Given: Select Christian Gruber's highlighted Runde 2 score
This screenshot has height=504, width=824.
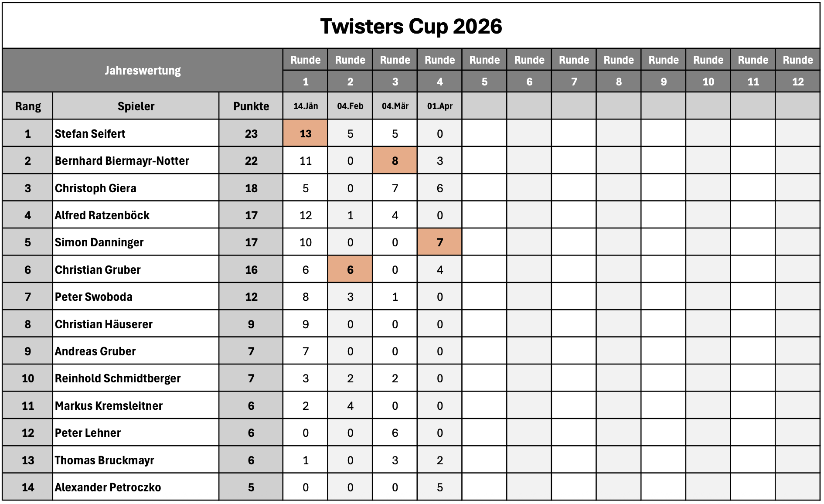Looking at the screenshot, I should [350, 270].
